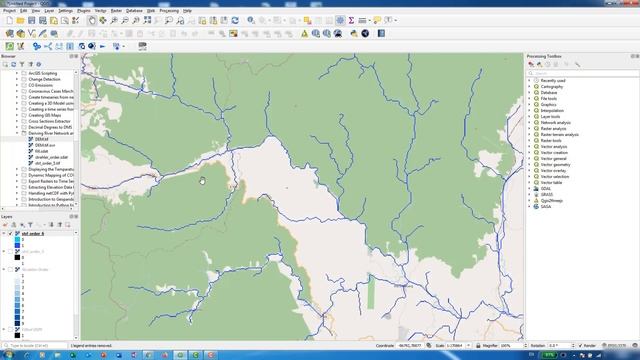Click the Coordinate field in the status bar

coord(410,346)
